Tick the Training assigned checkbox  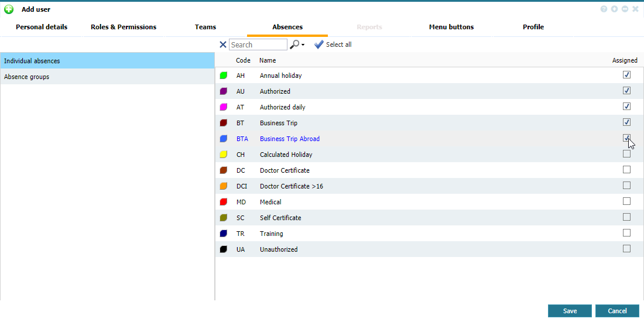coord(626,233)
